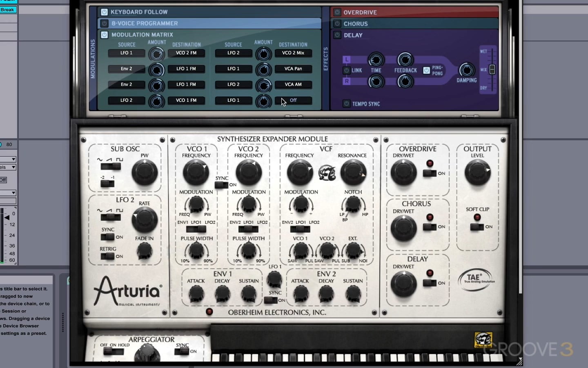Screen dimensions: 588x368
Task: Flip the front panel Chorus ON switch
Action: point(430,227)
